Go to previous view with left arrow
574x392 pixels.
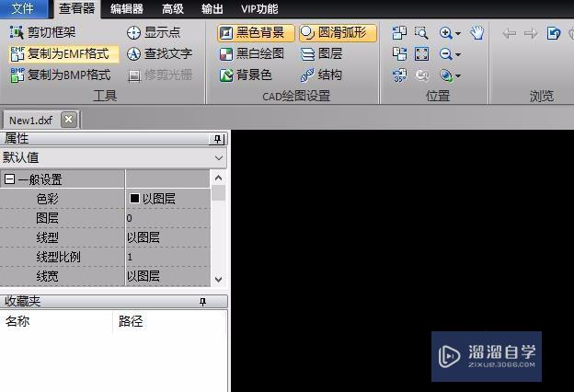(510, 33)
